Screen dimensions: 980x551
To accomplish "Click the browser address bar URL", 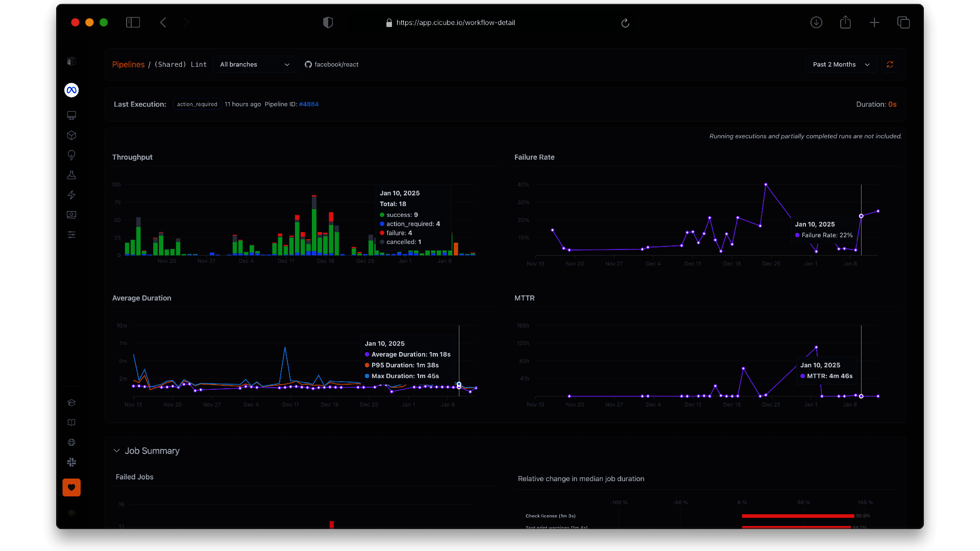I will click(455, 22).
